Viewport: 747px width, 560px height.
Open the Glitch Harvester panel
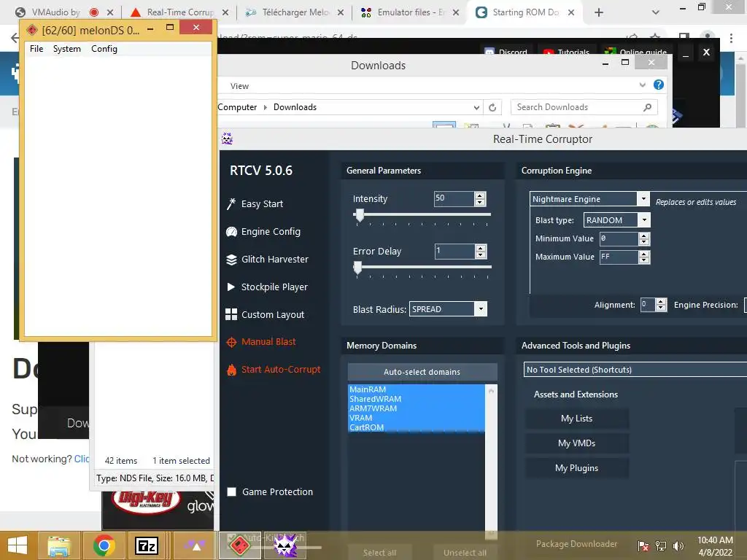pyautogui.click(x=267, y=259)
